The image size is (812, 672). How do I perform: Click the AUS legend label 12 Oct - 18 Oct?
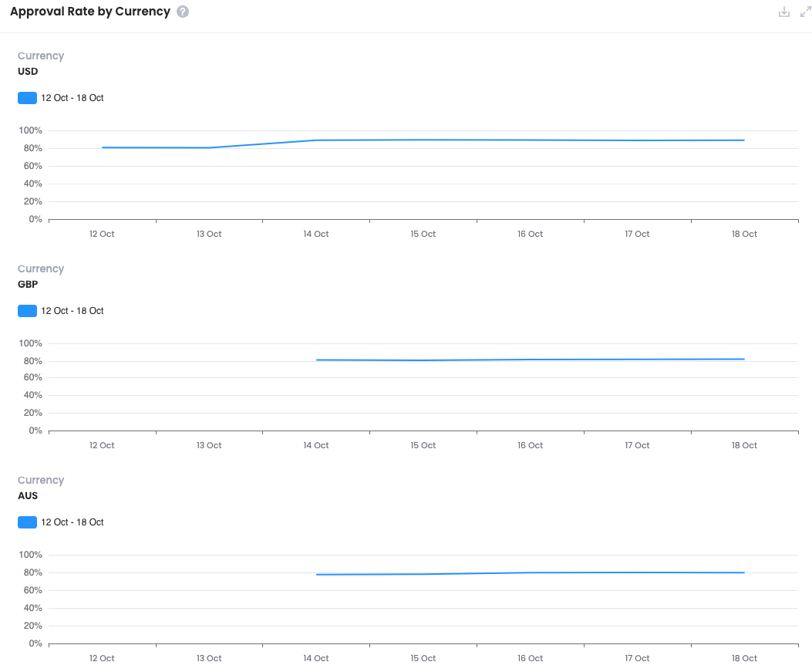72,522
